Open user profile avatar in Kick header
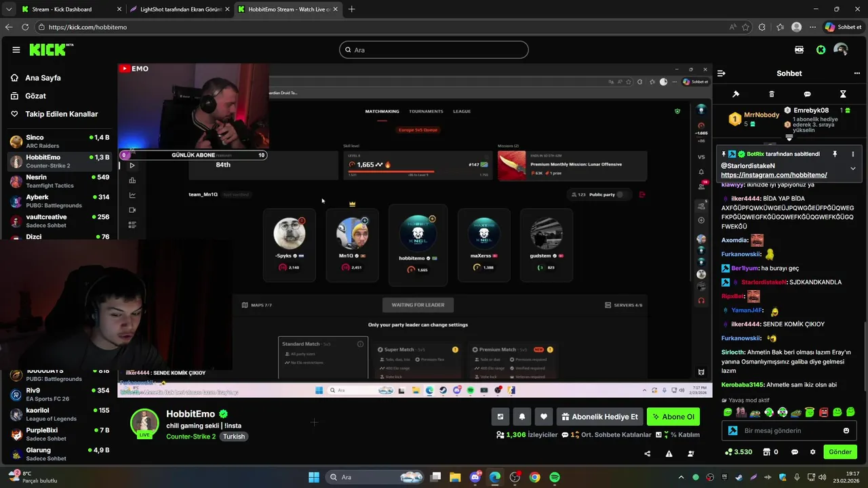 [841, 49]
